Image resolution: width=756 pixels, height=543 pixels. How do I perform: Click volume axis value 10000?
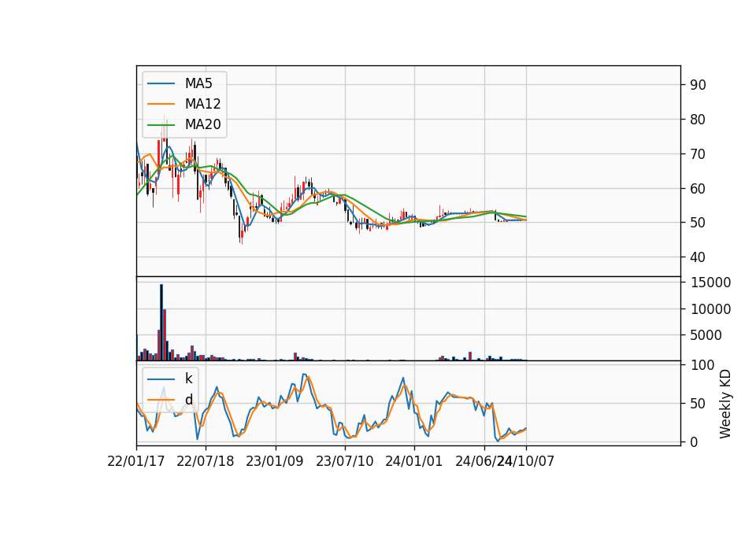(710, 309)
